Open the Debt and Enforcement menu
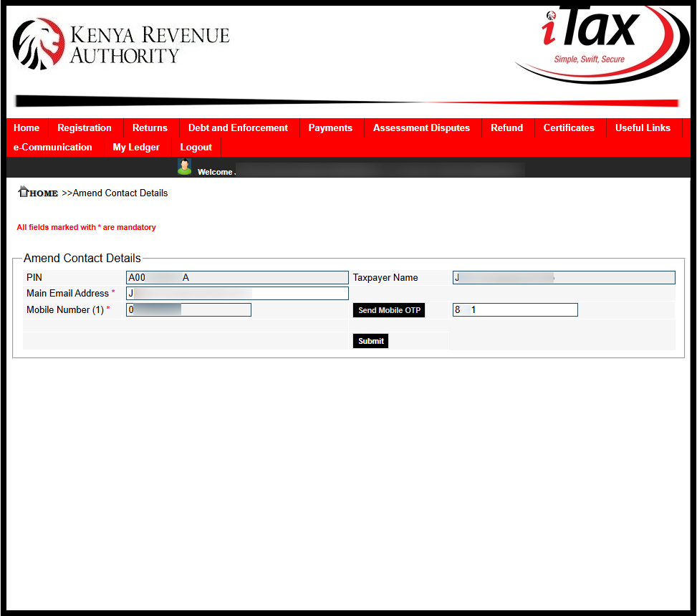Viewport: 697px width, 616px height. 238,127
